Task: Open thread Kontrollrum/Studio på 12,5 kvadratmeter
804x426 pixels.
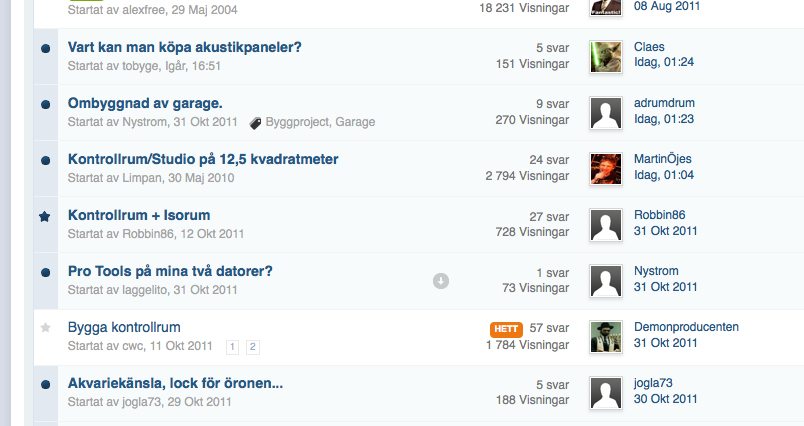Action: (203, 159)
